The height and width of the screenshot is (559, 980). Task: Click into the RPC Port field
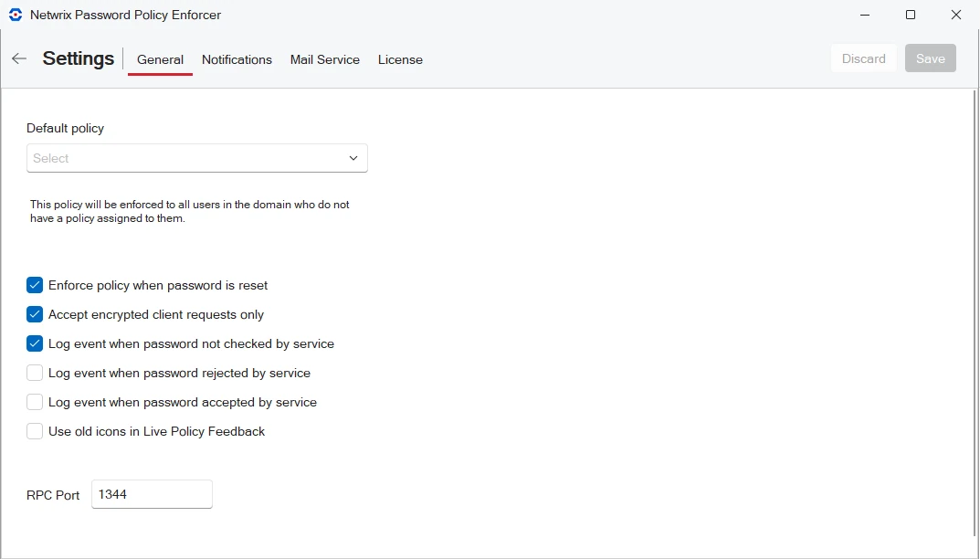click(x=152, y=494)
